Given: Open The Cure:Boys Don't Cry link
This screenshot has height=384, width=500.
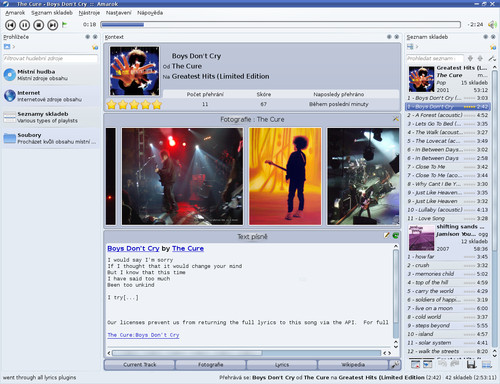Looking at the screenshot, I should coord(143,335).
